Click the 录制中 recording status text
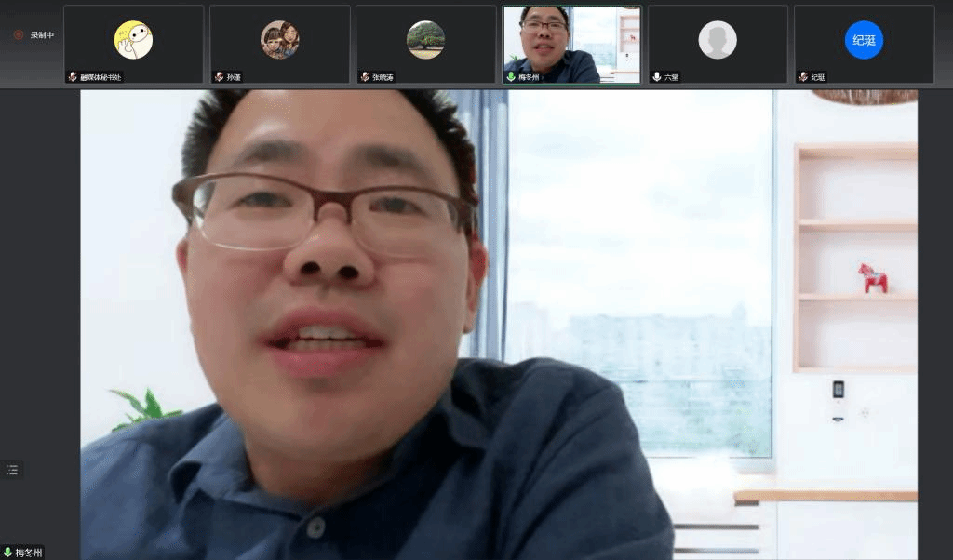Viewport: 953px width, 560px height. pos(42,35)
